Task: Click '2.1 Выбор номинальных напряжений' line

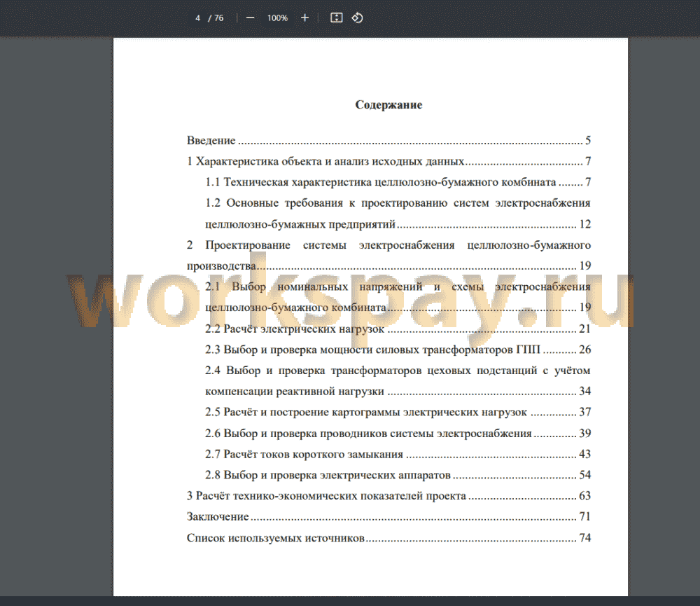Action: [x=398, y=287]
